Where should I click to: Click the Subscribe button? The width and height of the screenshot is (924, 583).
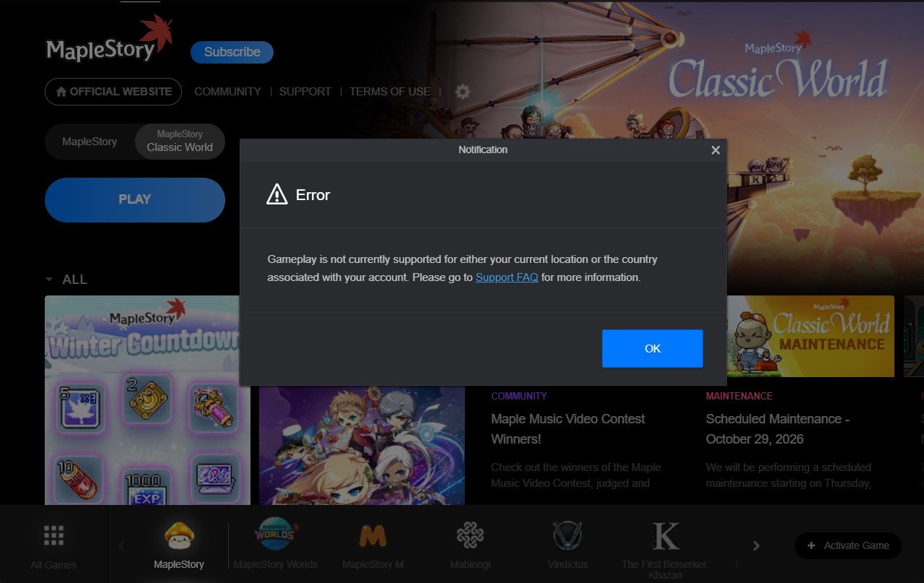[232, 52]
